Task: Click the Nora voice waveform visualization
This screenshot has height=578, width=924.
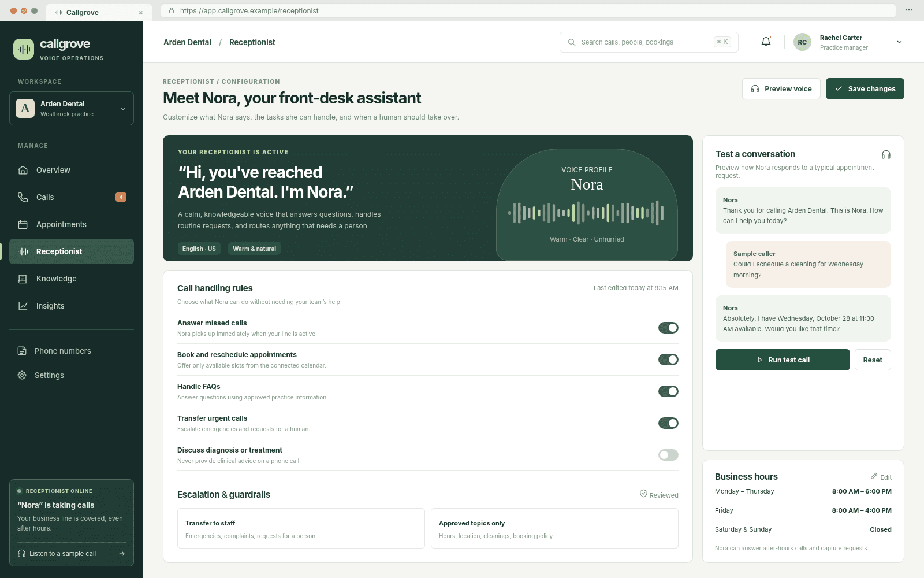Action: [x=587, y=213]
